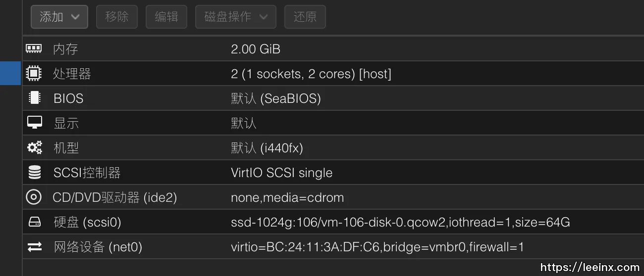Click the CD/DVD drive disc icon

34,197
